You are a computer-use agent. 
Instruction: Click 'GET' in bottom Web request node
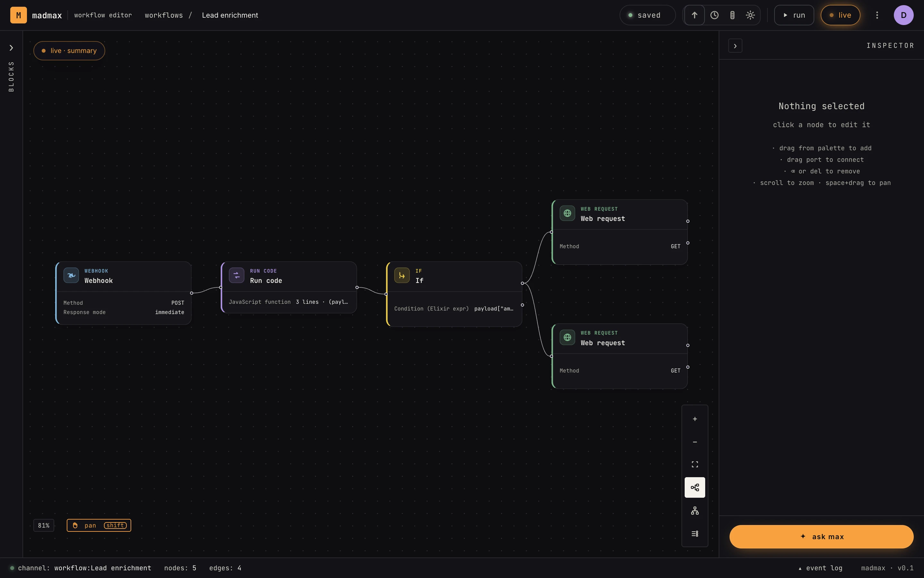675,371
